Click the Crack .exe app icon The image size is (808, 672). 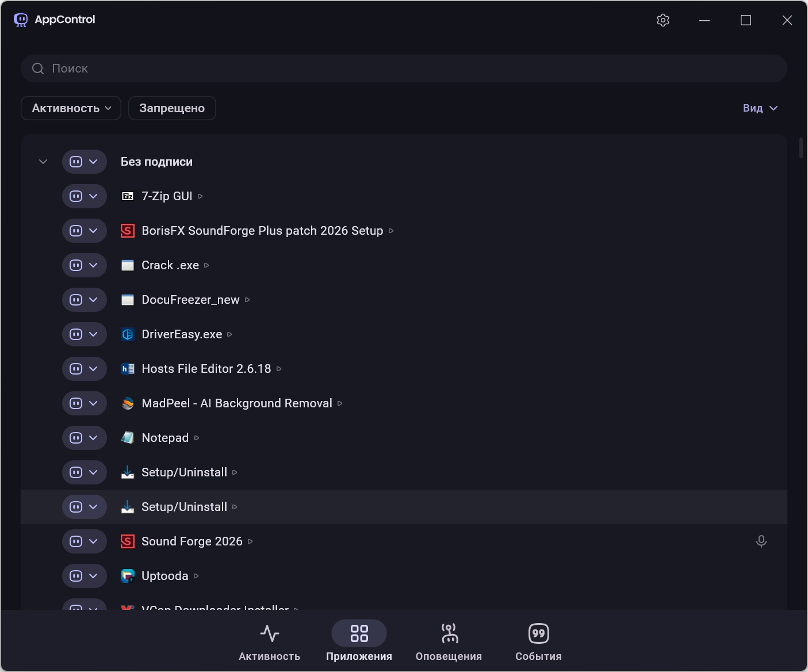tap(128, 265)
